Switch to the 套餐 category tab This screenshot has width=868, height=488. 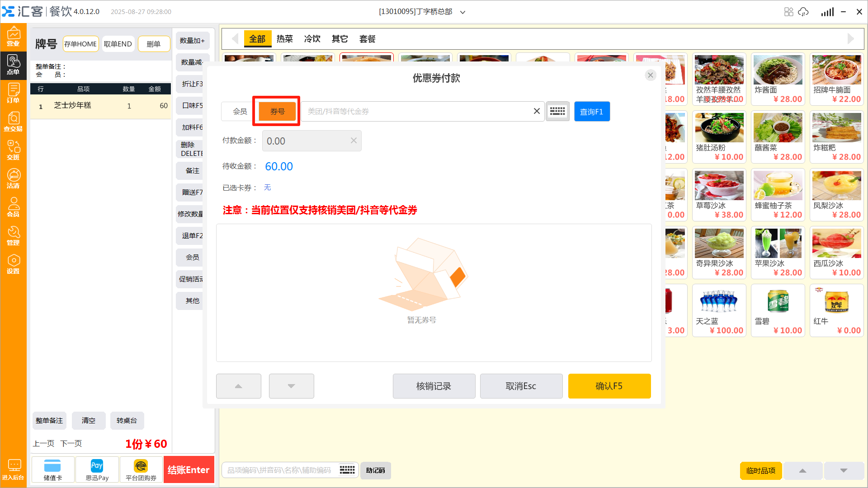tap(367, 39)
